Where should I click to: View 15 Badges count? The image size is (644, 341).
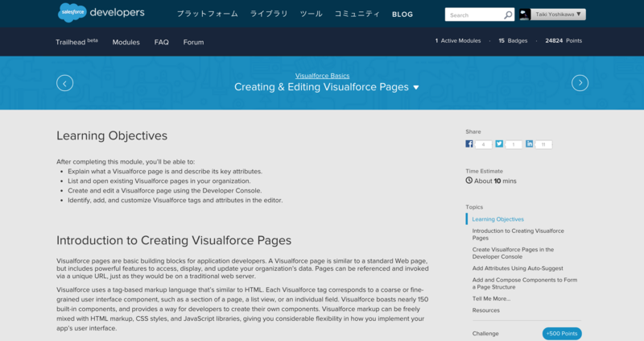tap(513, 41)
